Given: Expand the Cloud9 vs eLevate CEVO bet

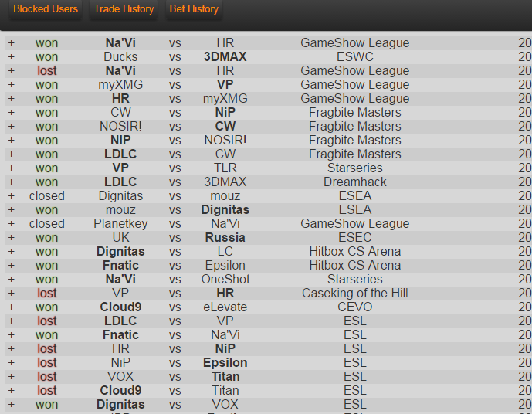Looking at the screenshot, I should coord(12,307).
